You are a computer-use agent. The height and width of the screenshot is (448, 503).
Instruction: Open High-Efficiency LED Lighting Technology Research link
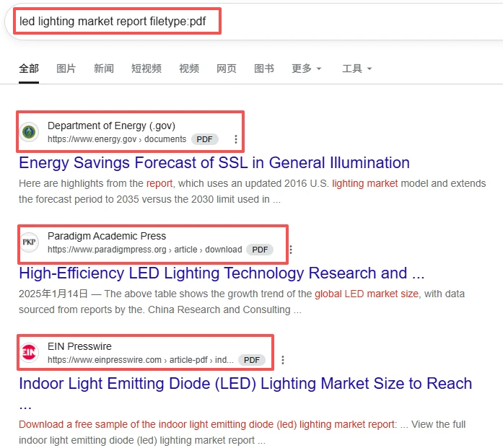click(222, 273)
